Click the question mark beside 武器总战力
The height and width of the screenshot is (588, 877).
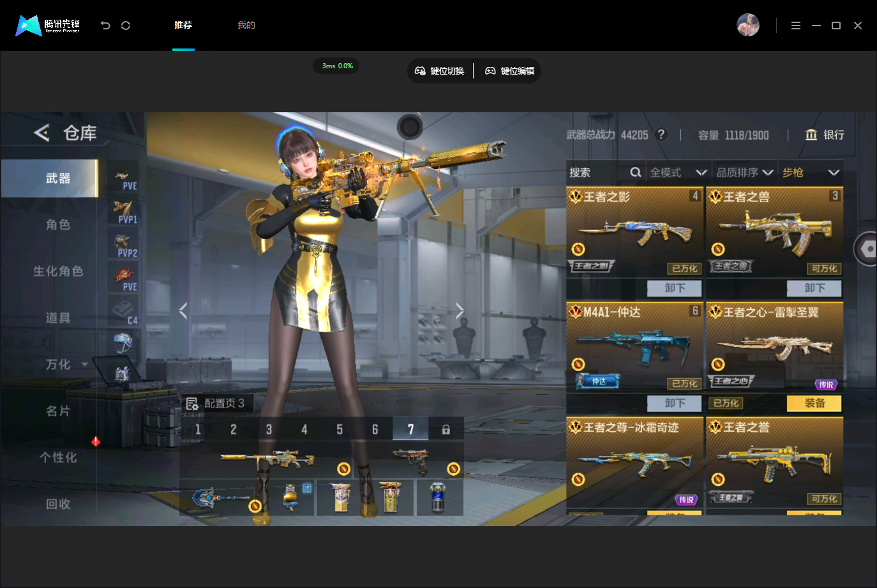tap(662, 134)
